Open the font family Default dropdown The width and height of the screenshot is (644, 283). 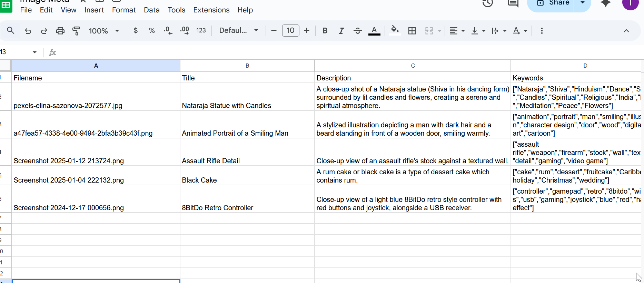tap(239, 31)
